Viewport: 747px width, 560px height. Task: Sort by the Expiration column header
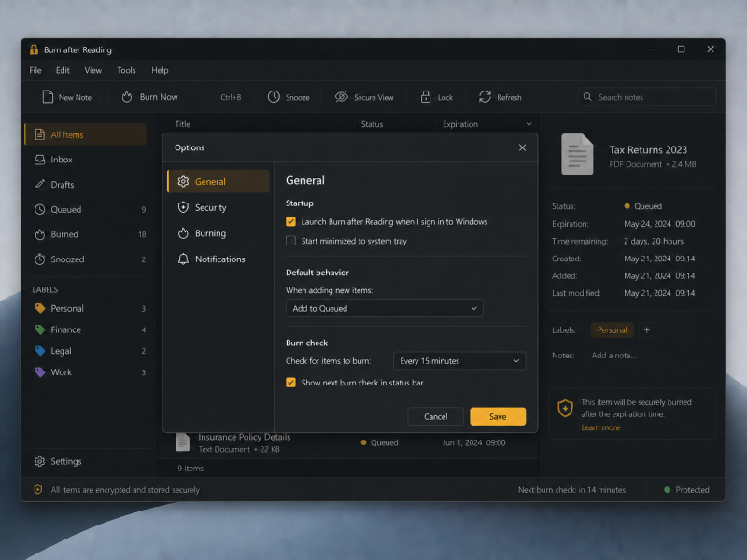point(459,124)
